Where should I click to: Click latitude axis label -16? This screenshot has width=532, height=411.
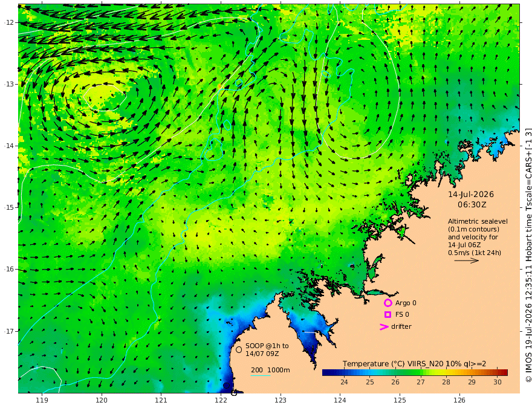(9, 269)
